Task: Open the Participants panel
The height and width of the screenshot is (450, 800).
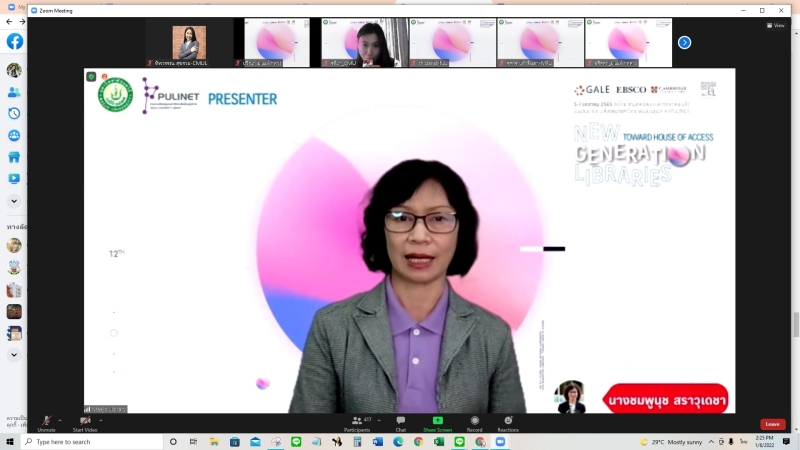Action: point(358,421)
